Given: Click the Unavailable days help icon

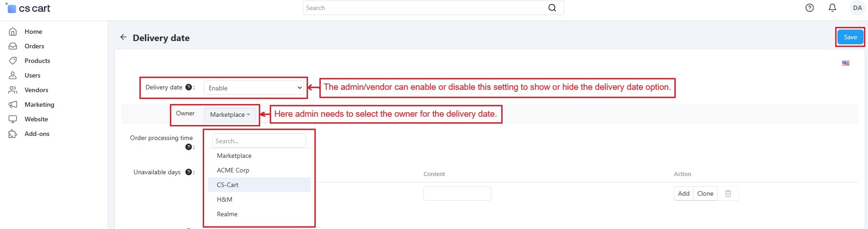Looking at the screenshot, I should [188, 172].
